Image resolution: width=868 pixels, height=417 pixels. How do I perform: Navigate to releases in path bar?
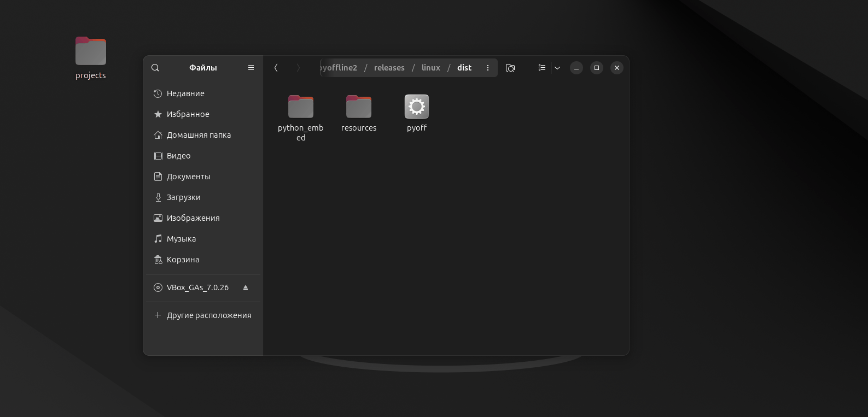tap(389, 68)
